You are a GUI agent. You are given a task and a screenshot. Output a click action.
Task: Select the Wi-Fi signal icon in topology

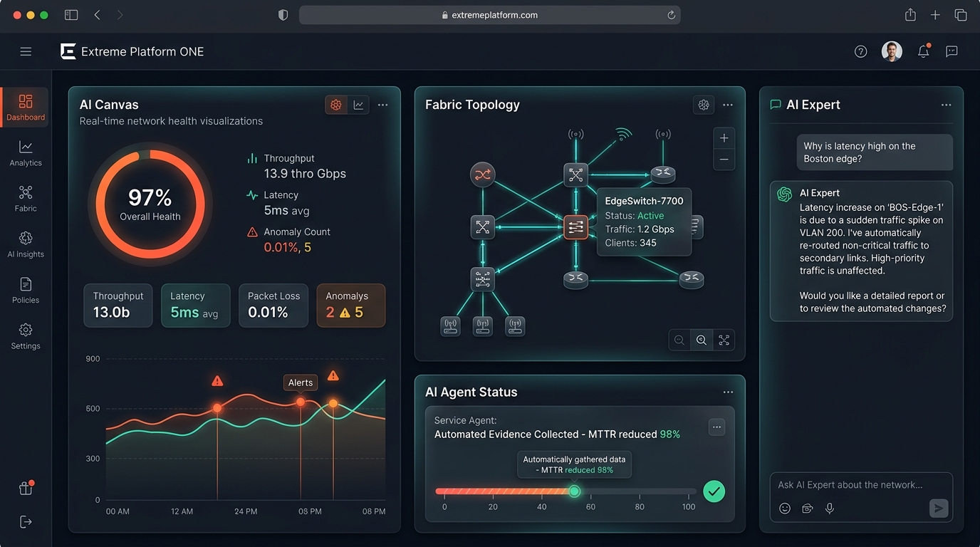click(623, 134)
